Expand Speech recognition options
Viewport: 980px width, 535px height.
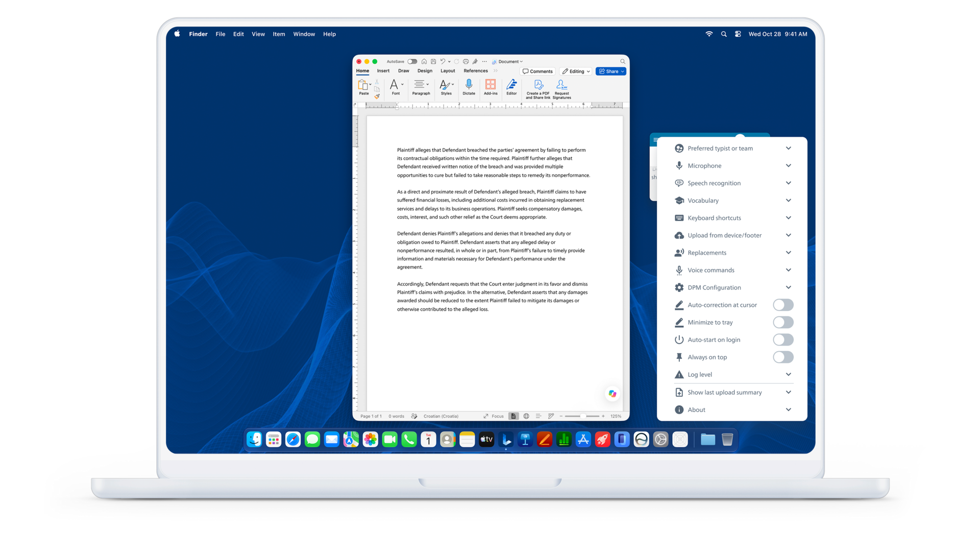(x=732, y=183)
